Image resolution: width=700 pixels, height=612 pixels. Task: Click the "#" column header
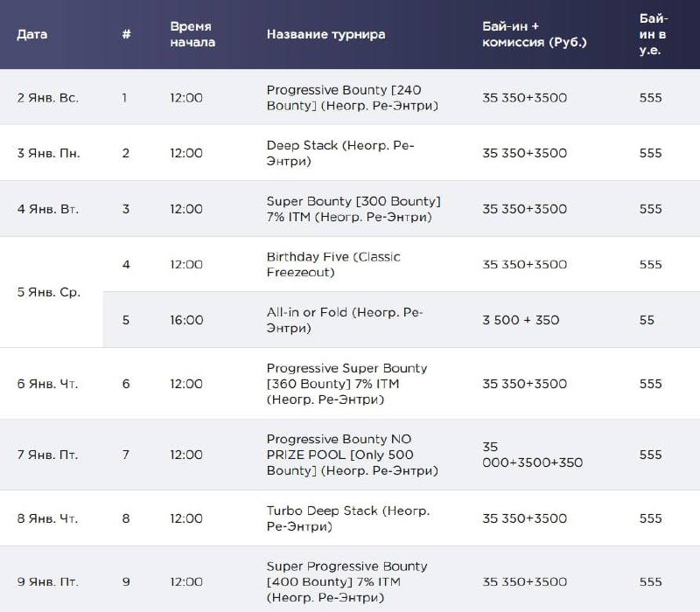[126, 35]
